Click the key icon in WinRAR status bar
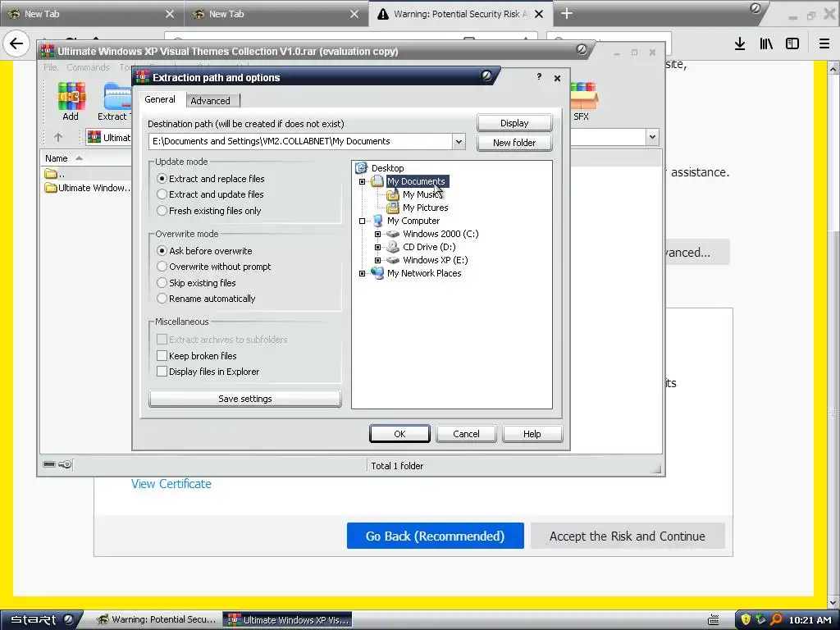840x630 pixels. [66, 464]
